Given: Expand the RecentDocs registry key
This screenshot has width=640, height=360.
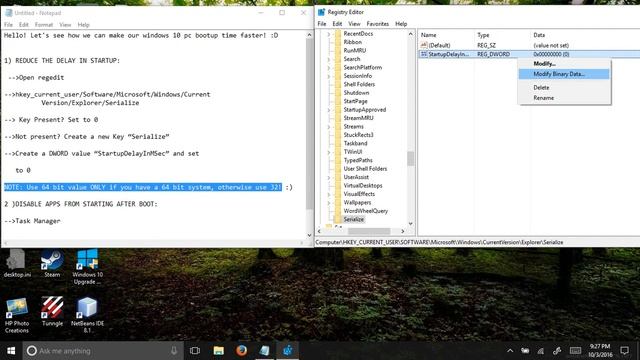Looking at the screenshot, I should (329, 34).
